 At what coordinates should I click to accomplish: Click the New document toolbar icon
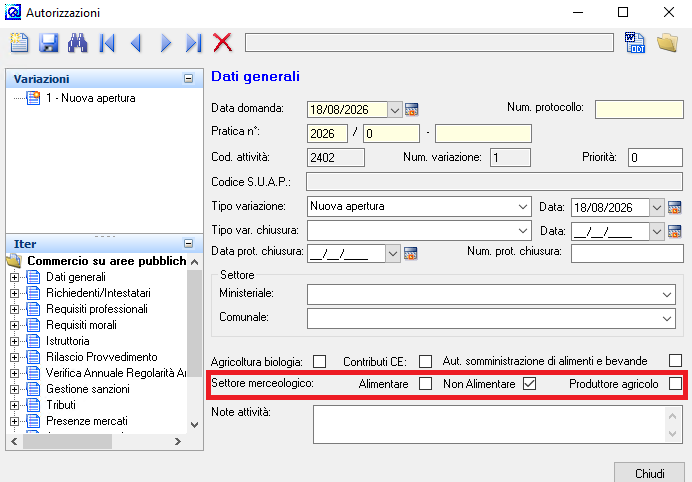pyautogui.click(x=19, y=43)
